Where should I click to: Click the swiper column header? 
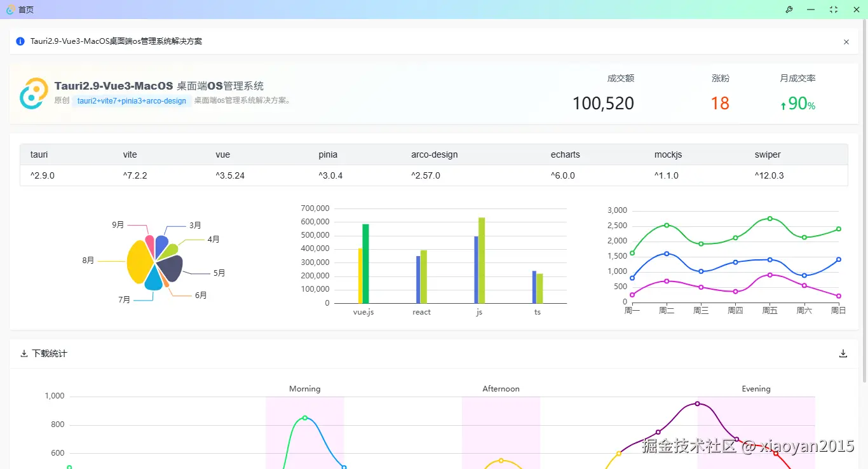coord(768,154)
